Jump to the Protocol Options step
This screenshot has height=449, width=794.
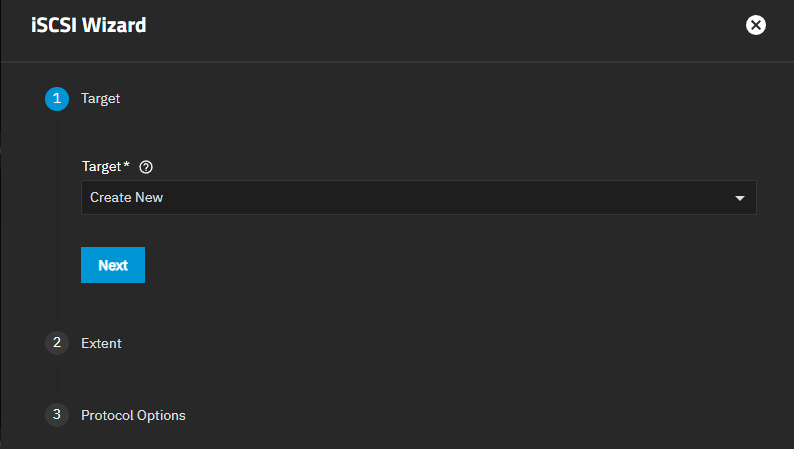point(133,414)
